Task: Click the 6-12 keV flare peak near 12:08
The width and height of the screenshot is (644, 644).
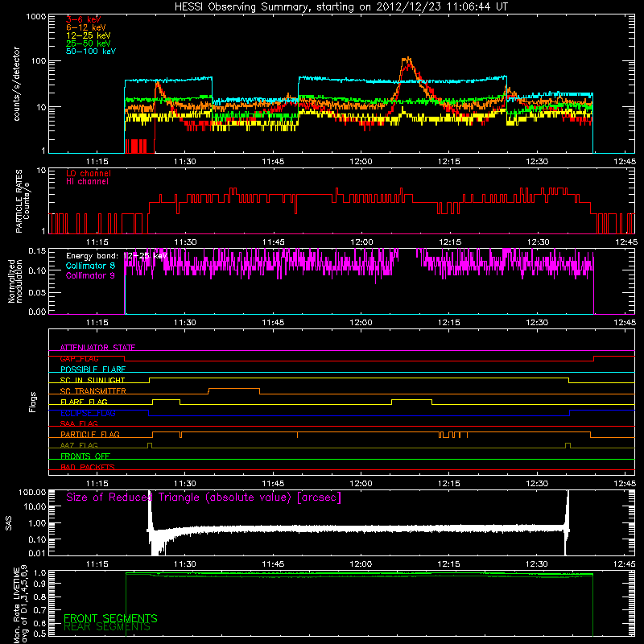Action: [x=407, y=60]
